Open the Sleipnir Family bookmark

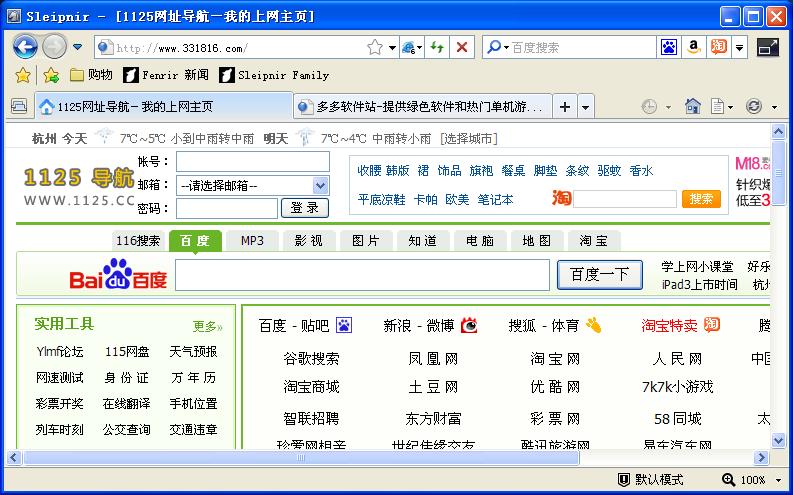pyautogui.click(x=274, y=75)
